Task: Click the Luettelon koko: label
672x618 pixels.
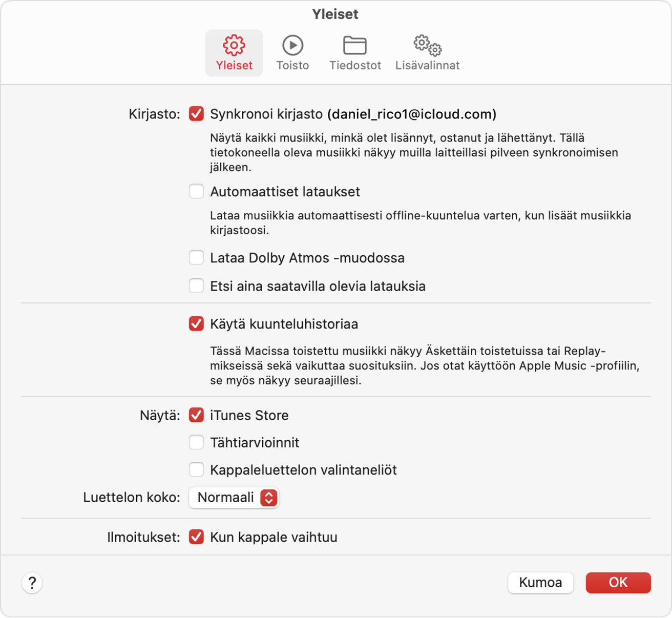Action: click(x=132, y=498)
